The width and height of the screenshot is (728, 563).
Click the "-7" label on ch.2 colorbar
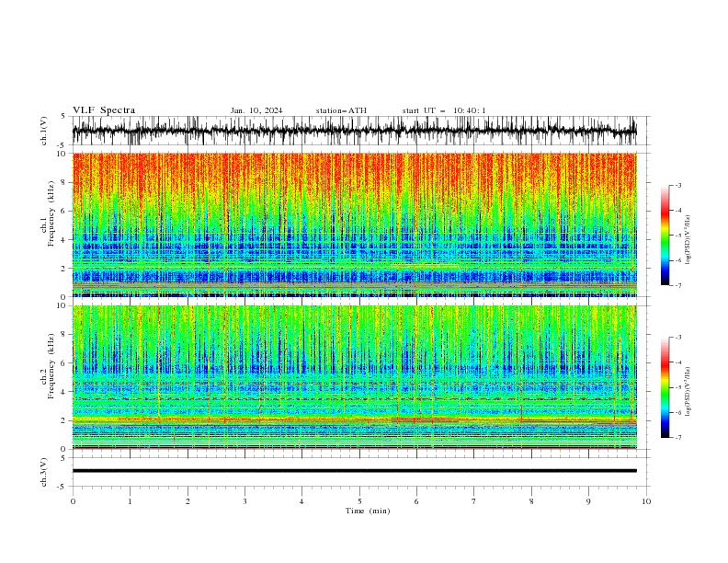(x=677, y=438)
